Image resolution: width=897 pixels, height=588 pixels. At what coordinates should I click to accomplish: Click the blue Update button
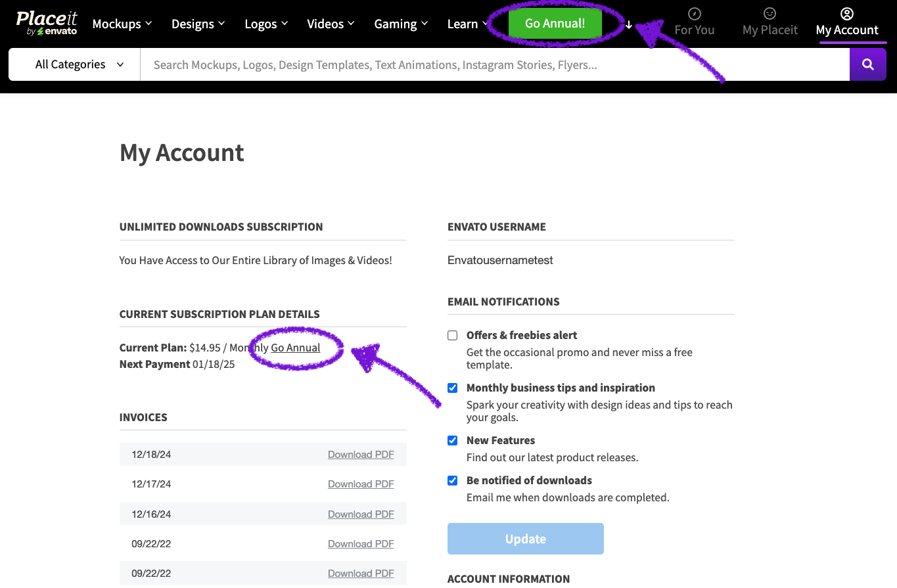pos(526,539)
